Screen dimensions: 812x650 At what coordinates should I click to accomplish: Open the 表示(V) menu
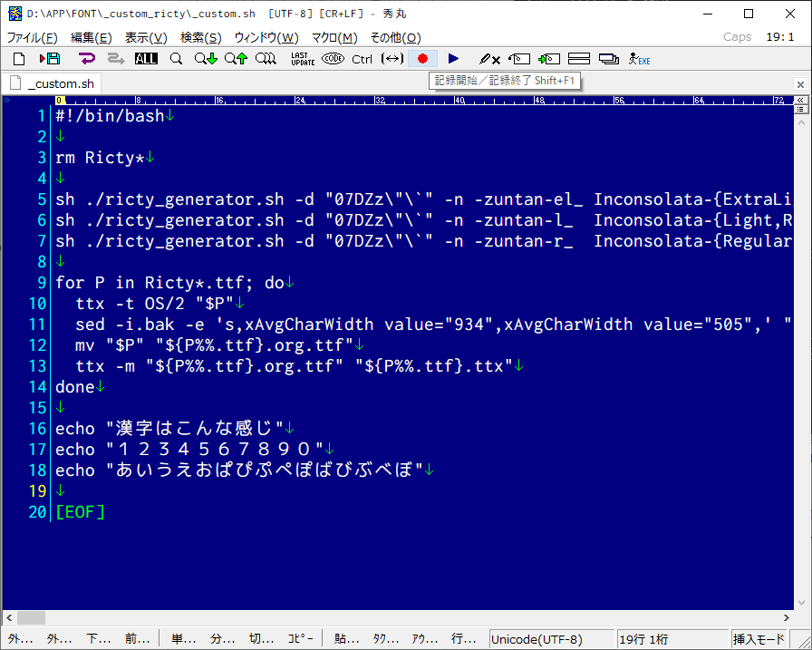coord(146,37)
